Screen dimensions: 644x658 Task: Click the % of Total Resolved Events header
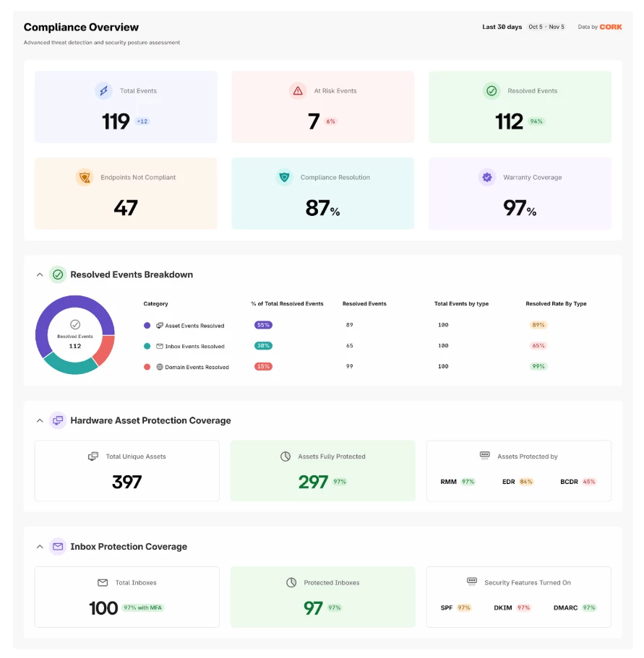point(287,304)
